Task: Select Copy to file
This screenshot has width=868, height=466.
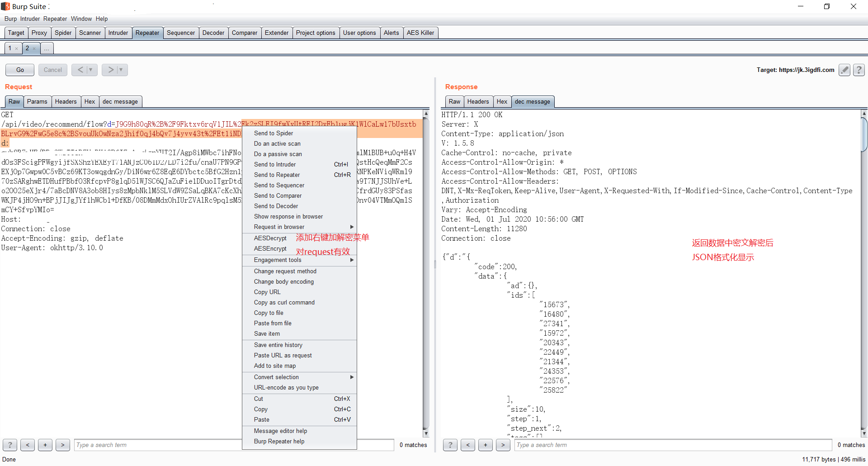Action: click(x=299, y=313)
